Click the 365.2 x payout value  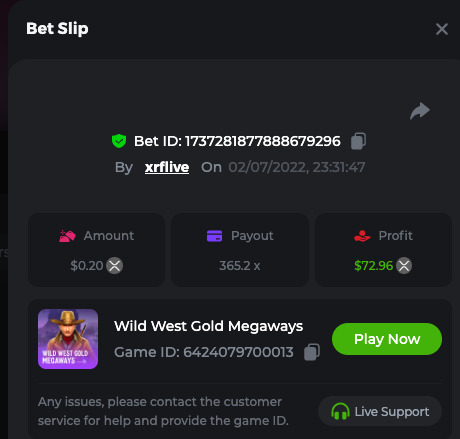coord(240,266)
